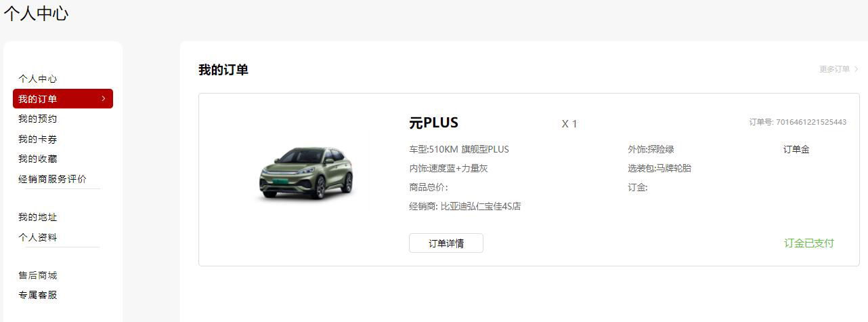Click the green 元PLUS car thumbnail
This screenshot has width=868, height=322.
307,173
